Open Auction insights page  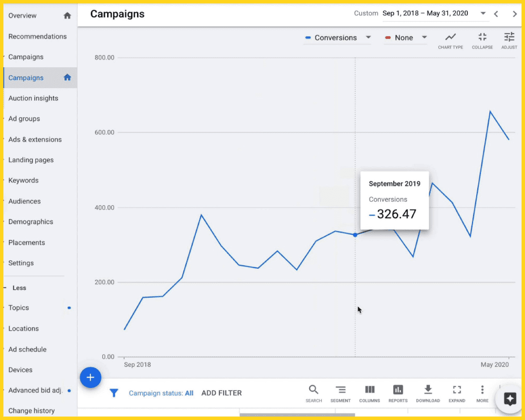33,98
